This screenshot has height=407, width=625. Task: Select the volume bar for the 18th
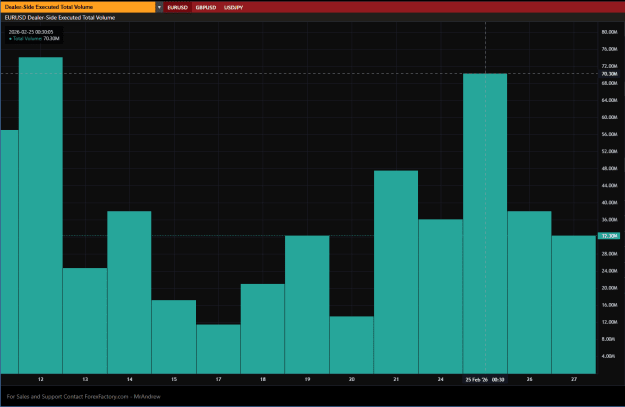[x=263, y=328]
